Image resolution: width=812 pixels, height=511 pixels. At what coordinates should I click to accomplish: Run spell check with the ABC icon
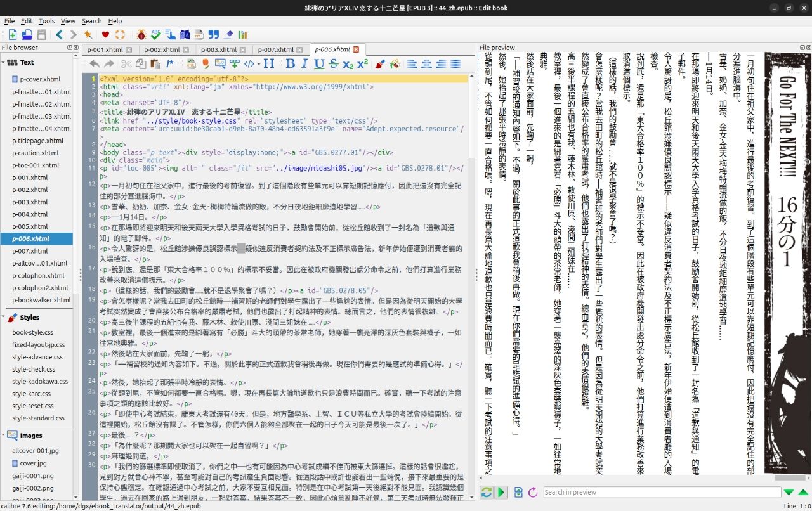coord(156,34)
